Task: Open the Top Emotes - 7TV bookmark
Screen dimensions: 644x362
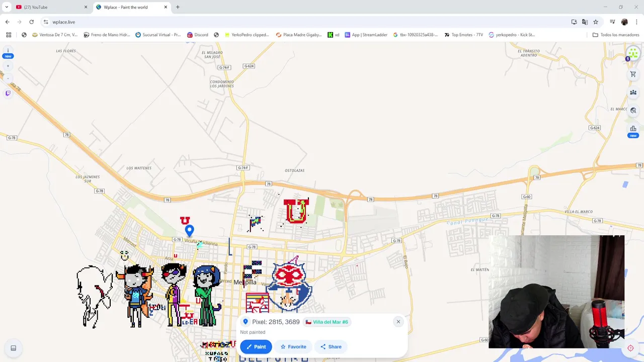Action: [x=463, y=35]
